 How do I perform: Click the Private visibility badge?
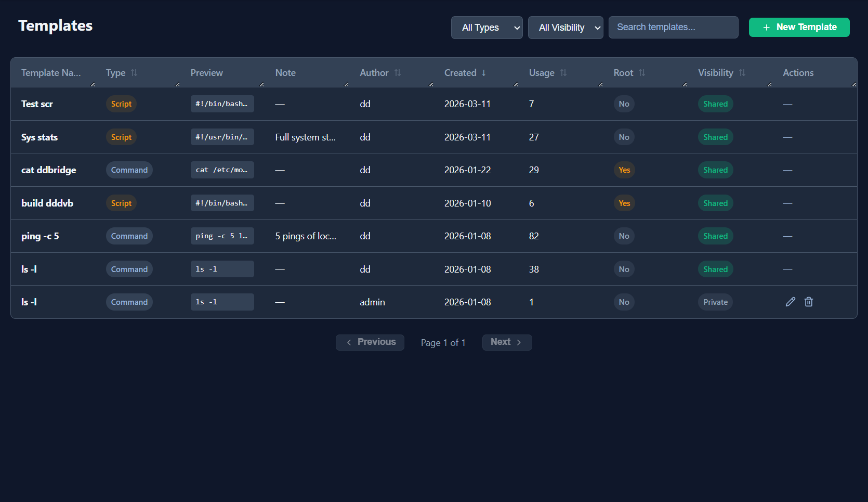[715, 302]
